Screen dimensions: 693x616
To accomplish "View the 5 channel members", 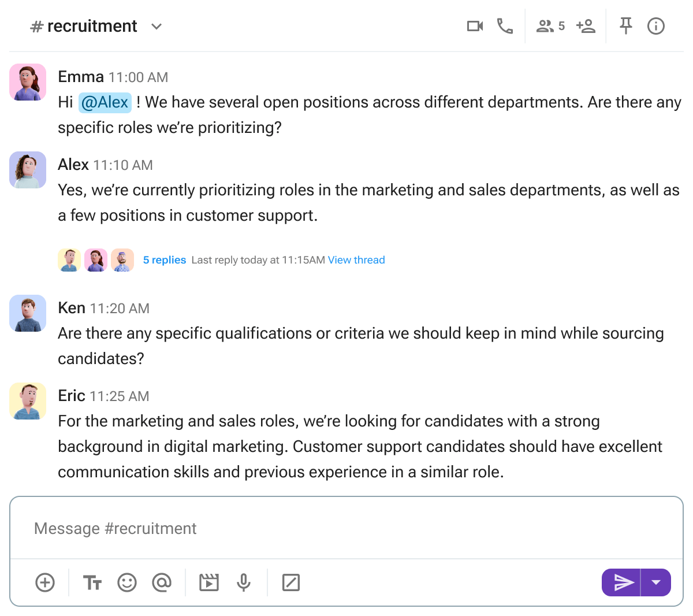I will pos(550,25).
